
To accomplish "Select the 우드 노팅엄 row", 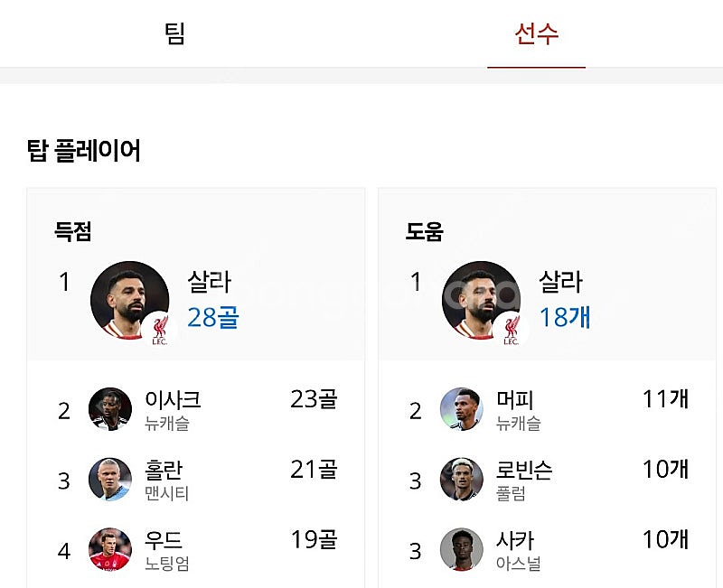I will click(195, 550).
